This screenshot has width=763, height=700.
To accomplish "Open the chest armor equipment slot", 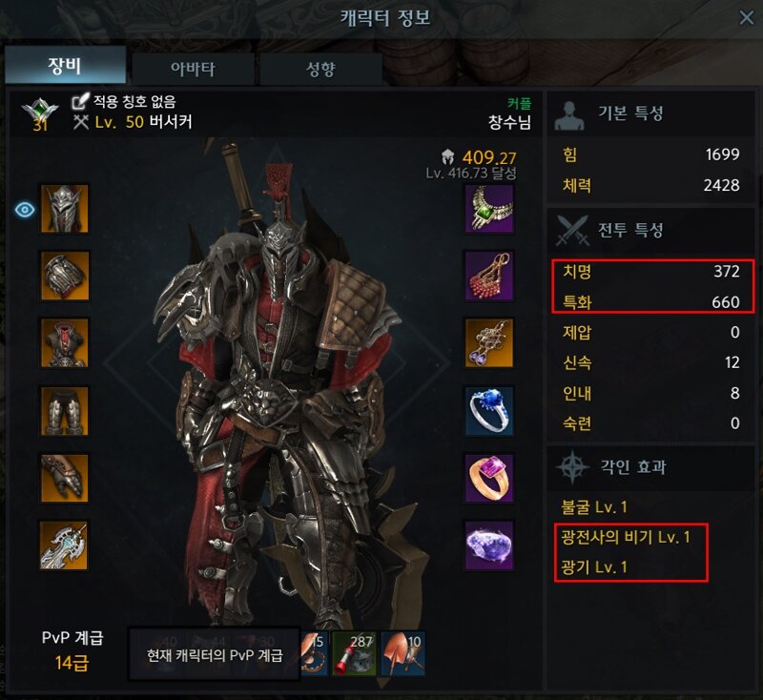I will (x=64, y=343).
